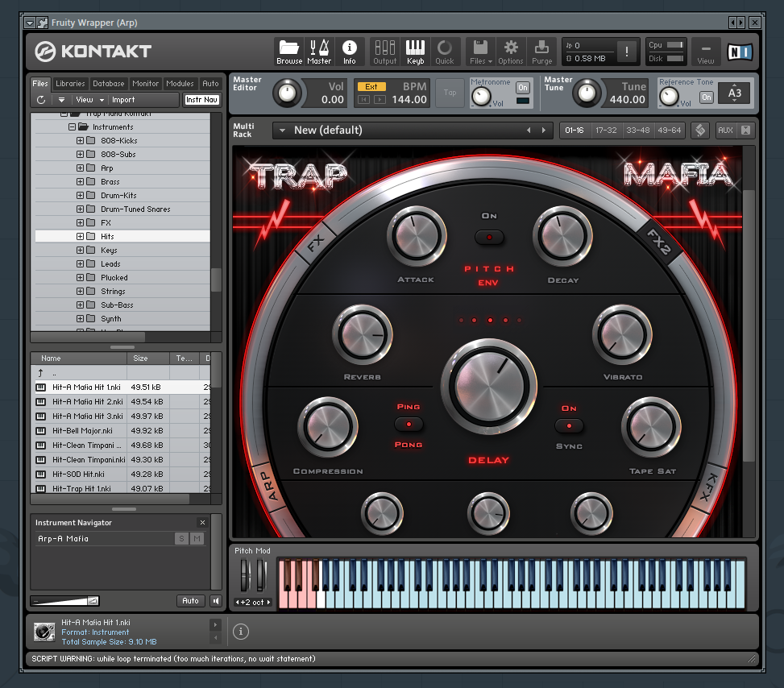
Task: Click the BPM value 144.00
Action: tap(409, 100)
